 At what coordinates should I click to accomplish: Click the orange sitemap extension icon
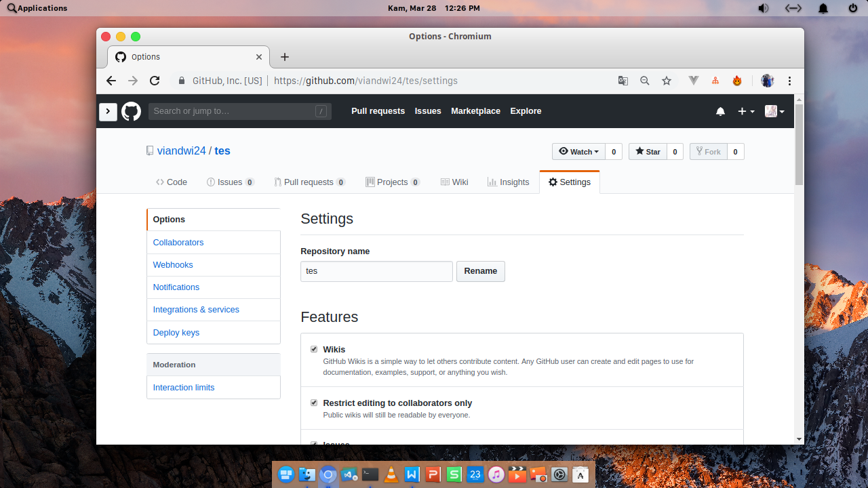point(715,81)
